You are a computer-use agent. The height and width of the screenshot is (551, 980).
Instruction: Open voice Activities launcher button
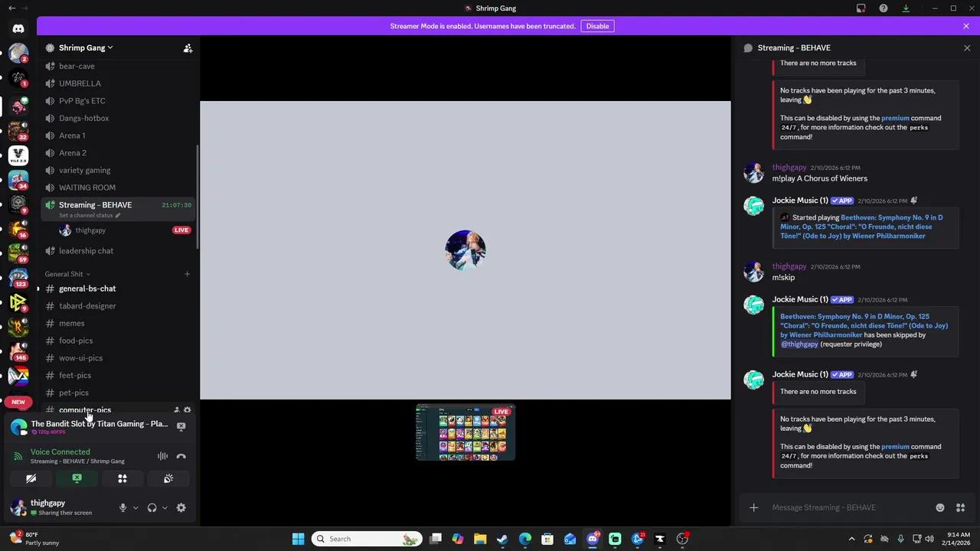[x=122, y=478]
